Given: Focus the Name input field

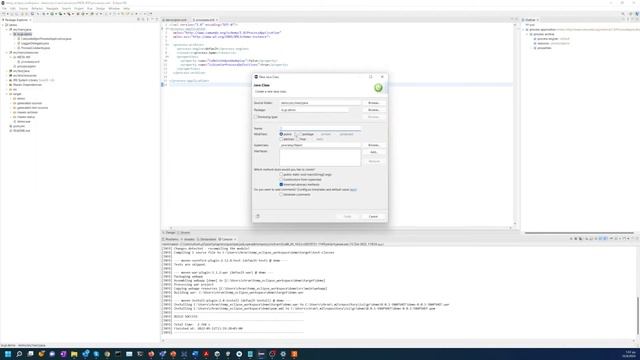Looking at the screenshot, I should tap(320, 129).
